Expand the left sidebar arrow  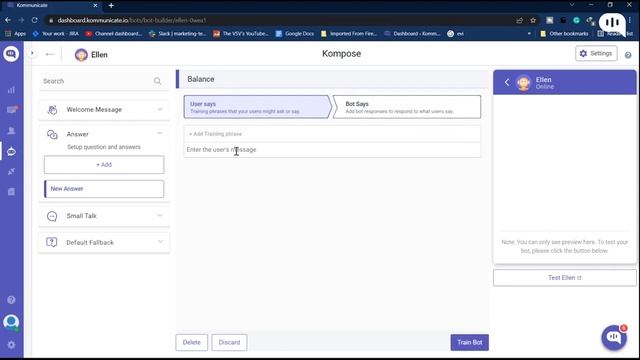[x=32, y=53]
